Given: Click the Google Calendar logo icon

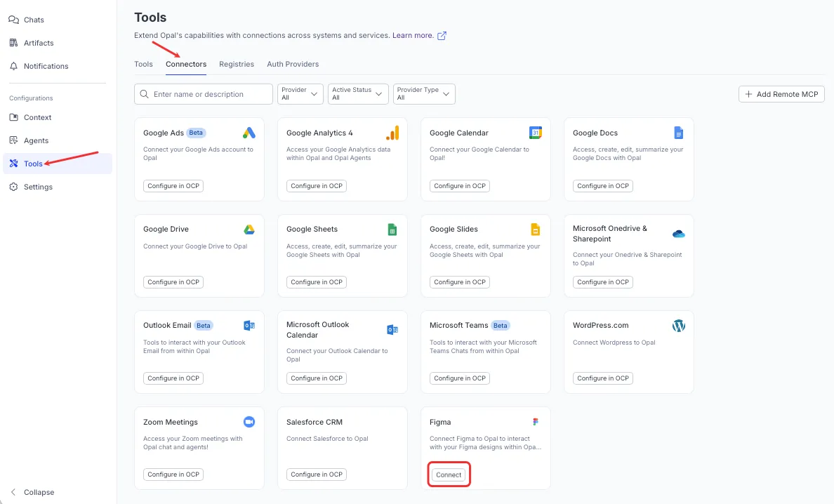Looking at the screenshot, I should (x=536, y=133).
